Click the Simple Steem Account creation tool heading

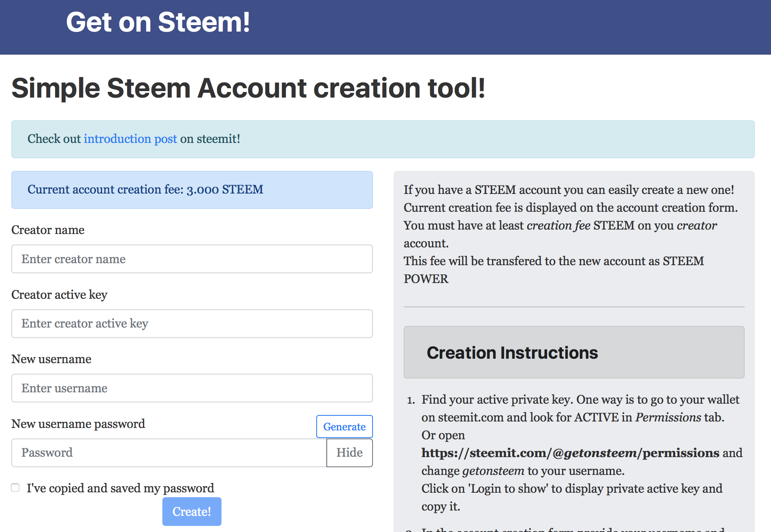coord(248,88)
